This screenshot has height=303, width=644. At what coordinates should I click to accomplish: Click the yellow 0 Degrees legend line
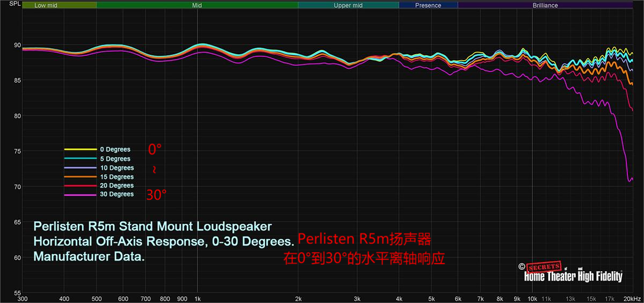80,150
